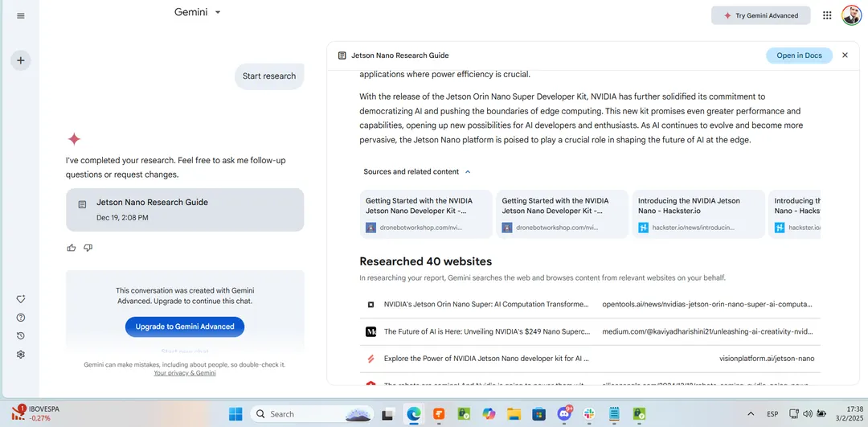Click document icon beside report panel title
This screenshot has height=427, width=868.
click(342, 55)
